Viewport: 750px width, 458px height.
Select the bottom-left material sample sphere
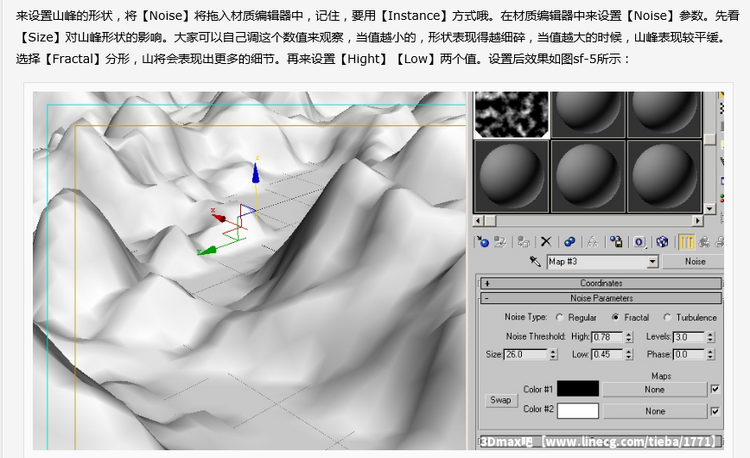pyautogui.click(x=511, y=176)
